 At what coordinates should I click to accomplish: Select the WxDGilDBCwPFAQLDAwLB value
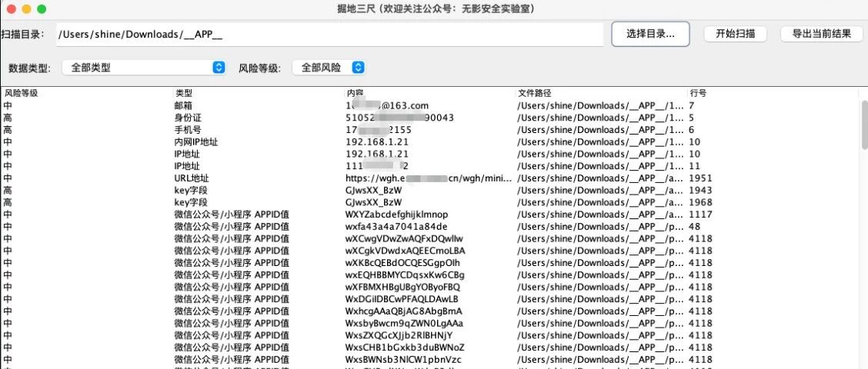pos(402,299)
